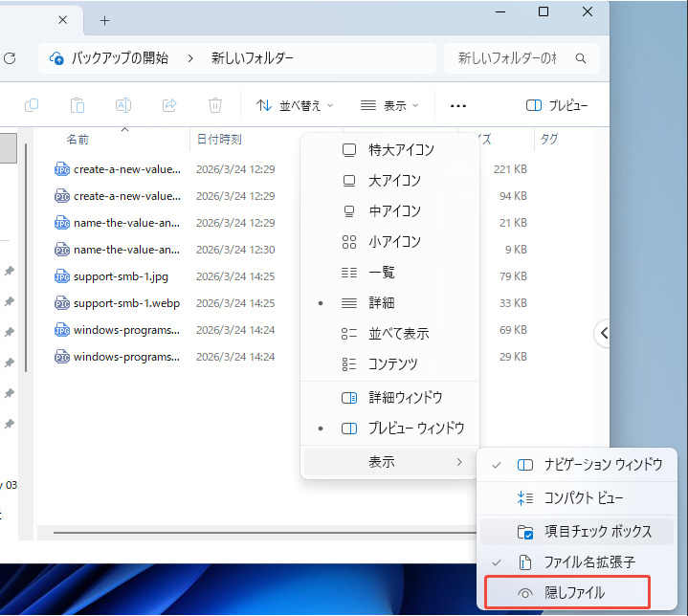The height and width of the screenshot is (616, 688).
Task: Enable 詳細ウィンドウ details pane
Action: pyautogui.click(x=389, y=398)
